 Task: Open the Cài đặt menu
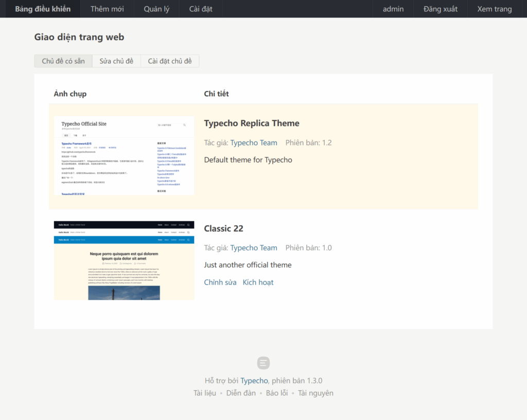[x=201, y=9]
